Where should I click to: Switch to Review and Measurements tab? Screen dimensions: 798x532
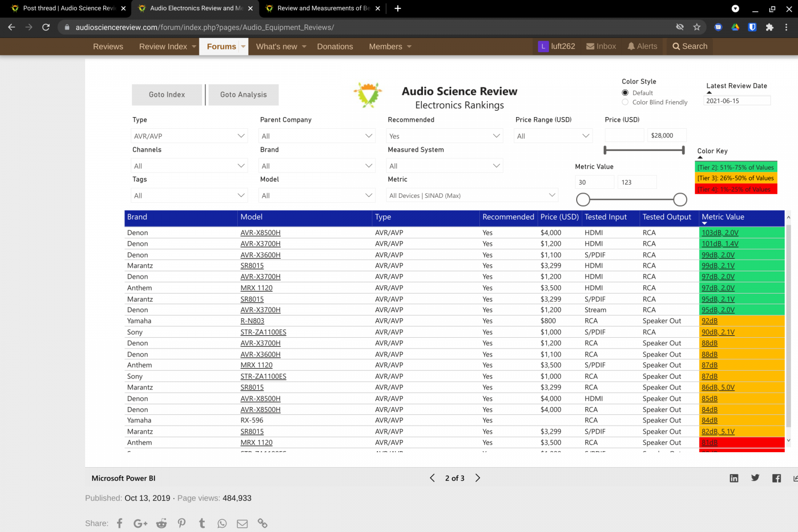point(323,9)
